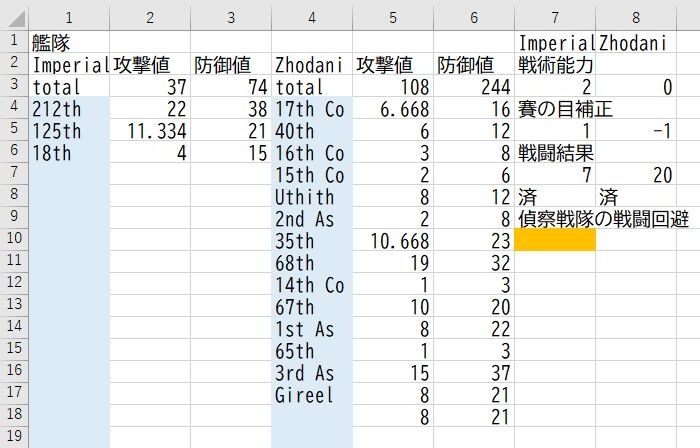Click the '16th Co' cell
Viewport: 700px width, 448px height.
[x=312, y=152]
